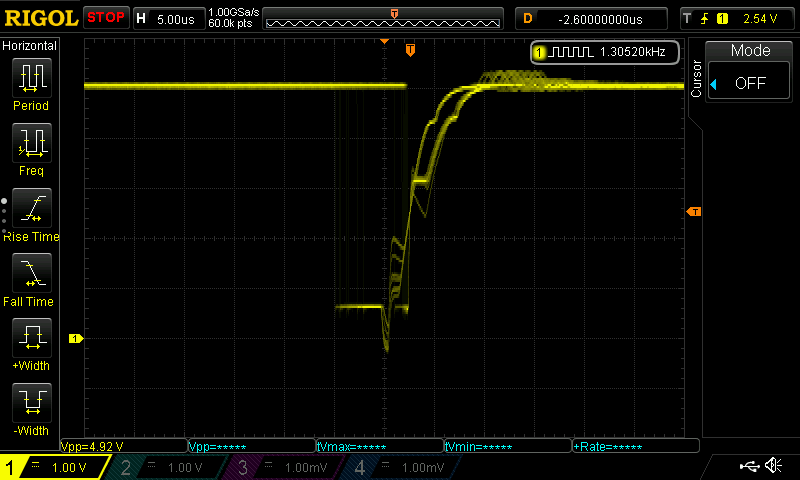The height and width of the screenshot is (480, 800).
Task: Select channel 3 tab
Action: pyautogui.click(x=283, y=467)
